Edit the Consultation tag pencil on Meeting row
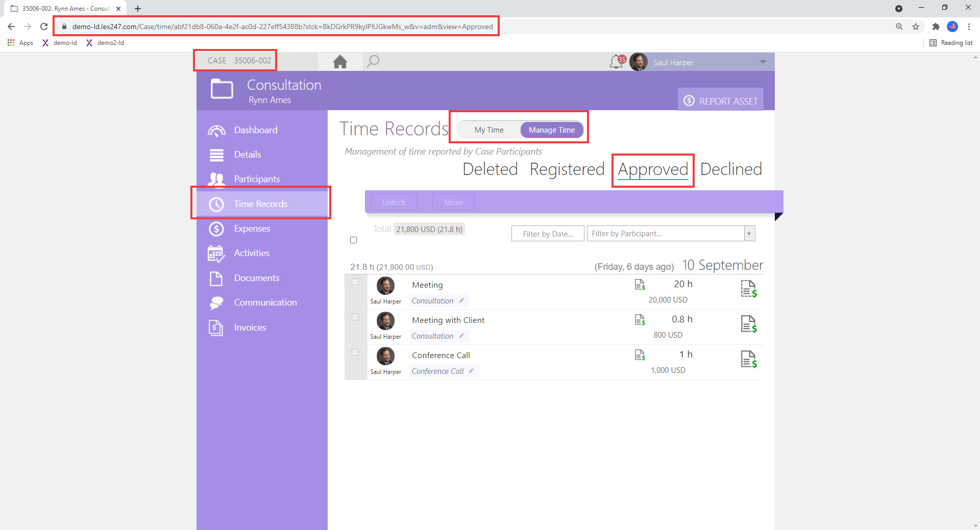The image size is (980, 530). click(461, 300)
